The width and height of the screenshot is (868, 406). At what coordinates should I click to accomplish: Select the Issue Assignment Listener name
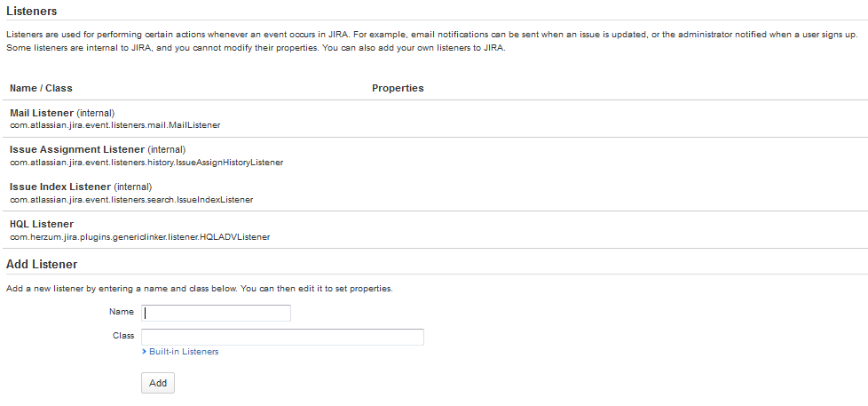coord(76,149)
